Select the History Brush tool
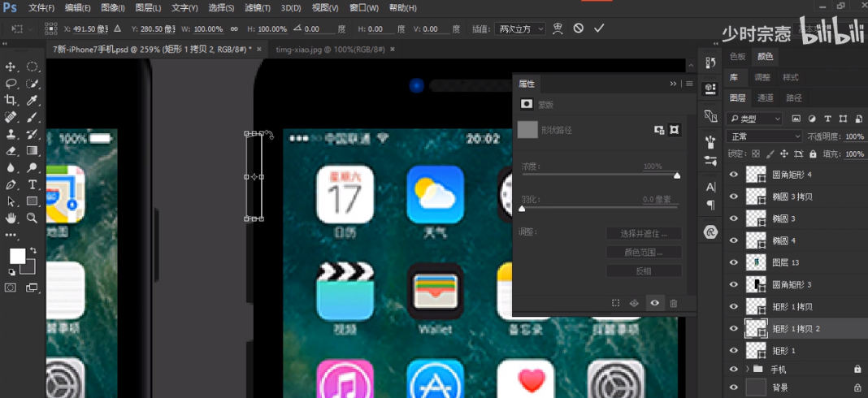868x398 pixels. pyautogui.click(x=33, y=134)
